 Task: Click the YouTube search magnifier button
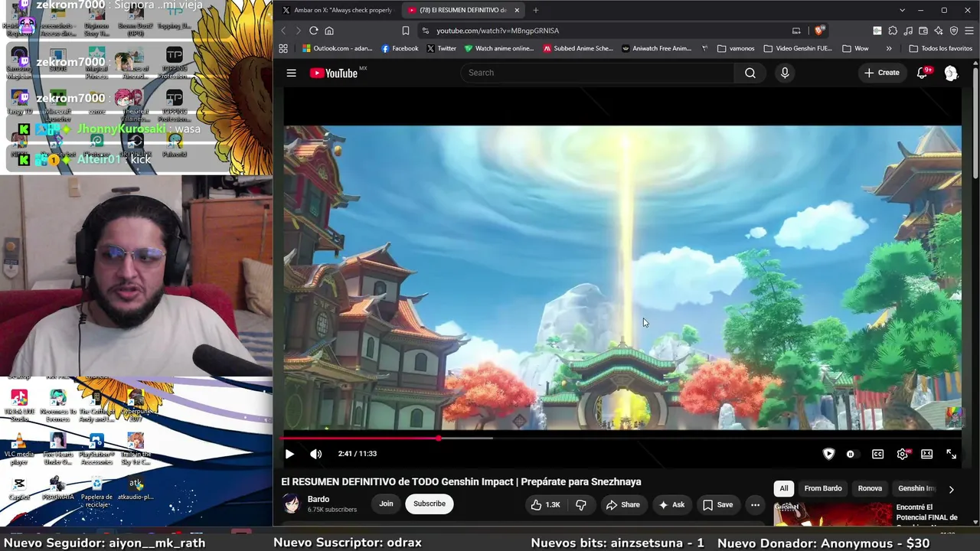(x=750, y=73)
